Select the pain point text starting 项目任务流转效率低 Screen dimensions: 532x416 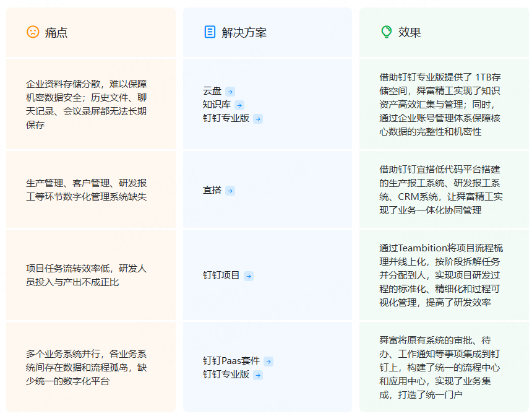[87, 275]
